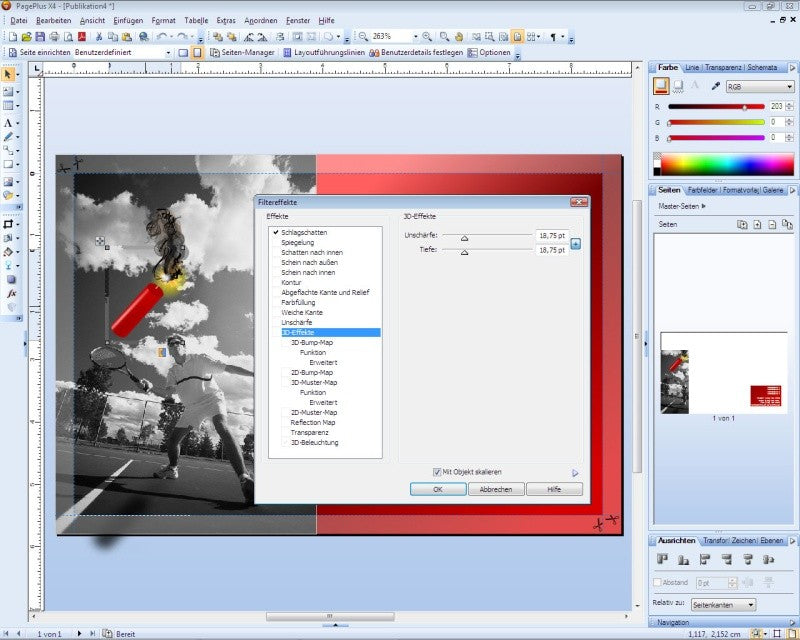Enable the Farbfüllung effect checkbox
This screenshot has height=640, width=800.
point(276,302)
